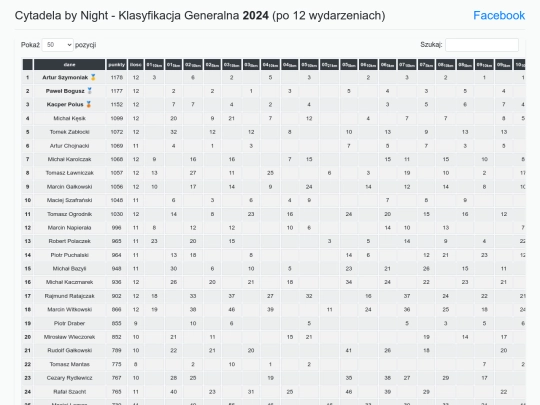Click the name Michał Karolczak
Viewport: 540px width, 405px height.
pyautogui.click(x=70, y=159)
